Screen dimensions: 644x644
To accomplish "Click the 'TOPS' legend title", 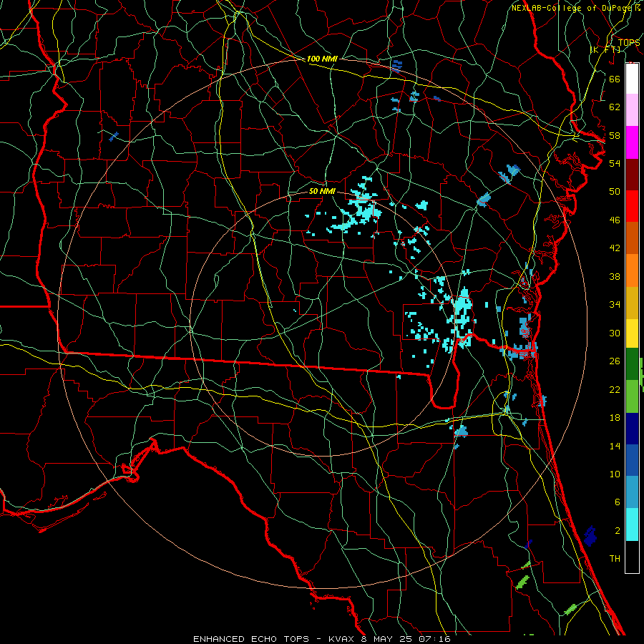I will click(x=629, y=42).
